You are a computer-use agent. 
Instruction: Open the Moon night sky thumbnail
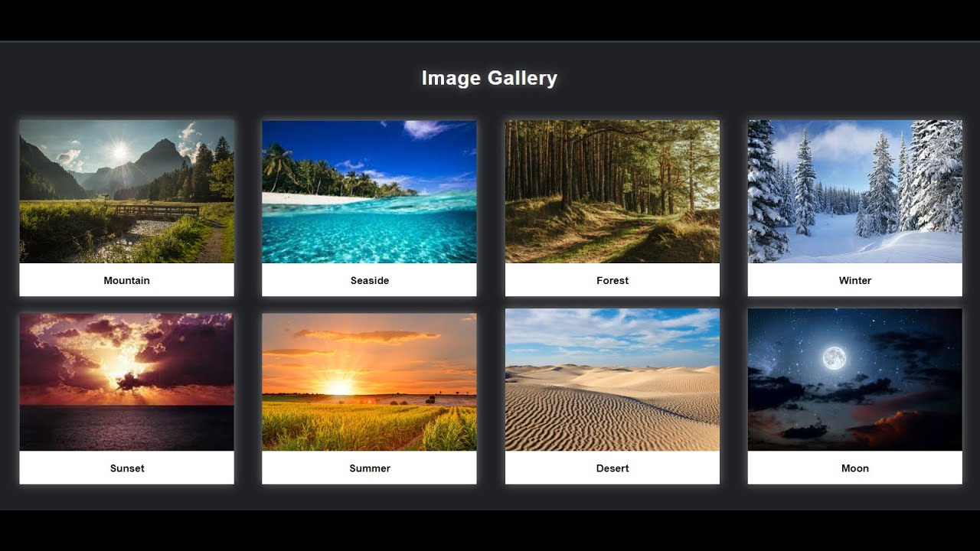pyautogui.click(x=855, y=380)
